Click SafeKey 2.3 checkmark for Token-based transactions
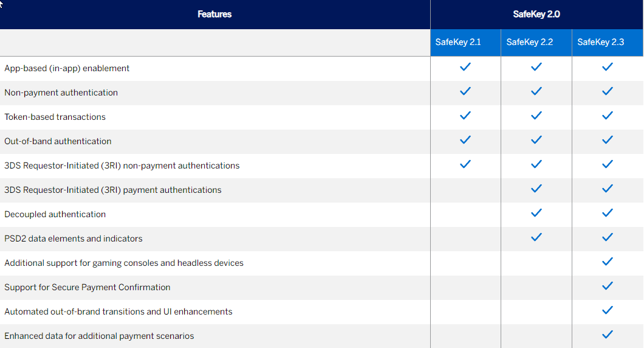 pos(608,116)
